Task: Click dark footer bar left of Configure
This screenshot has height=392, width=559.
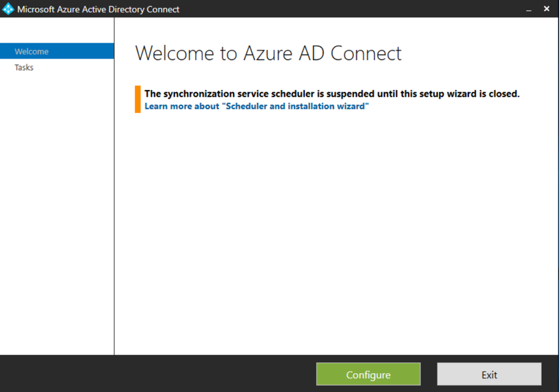Action: [x=158, y=374]
